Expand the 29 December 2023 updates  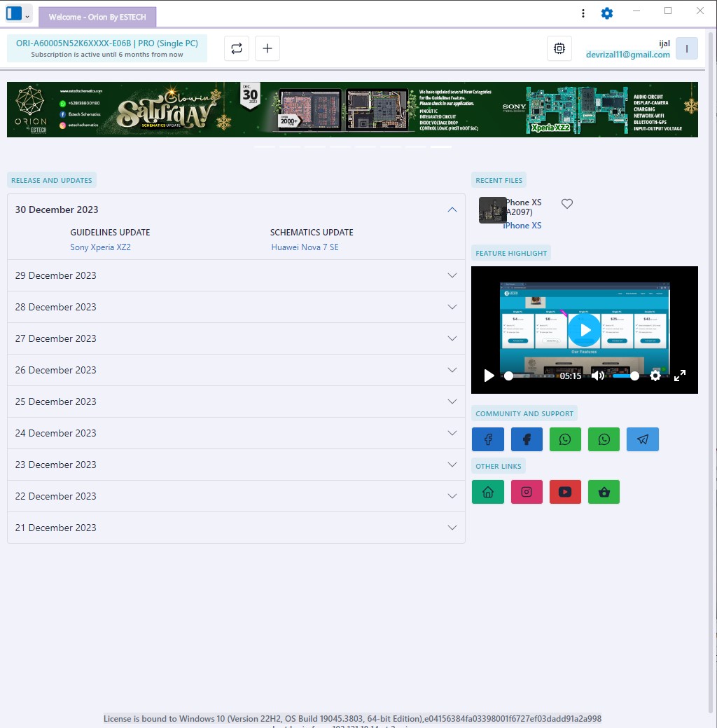click(452, 275)
